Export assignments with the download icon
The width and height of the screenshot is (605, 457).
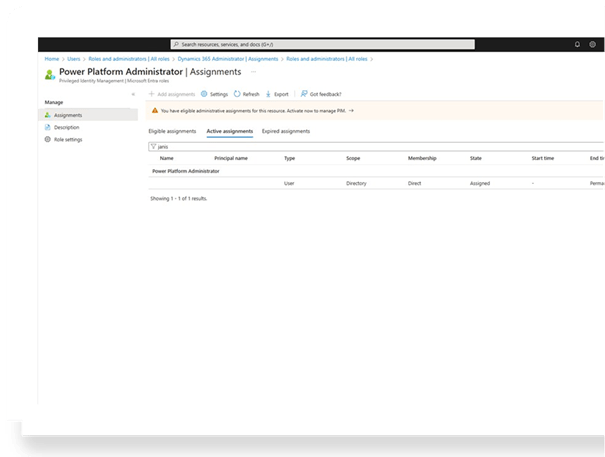(x=268, y=93)
